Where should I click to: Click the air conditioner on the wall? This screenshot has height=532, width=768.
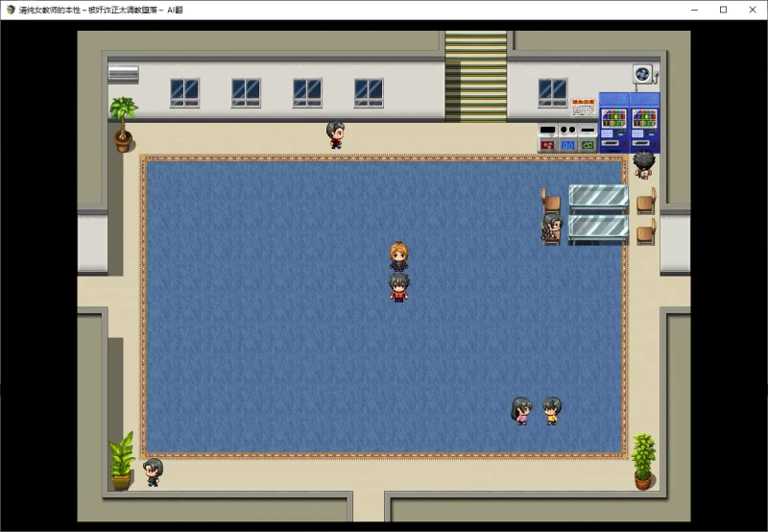(123, 73)
